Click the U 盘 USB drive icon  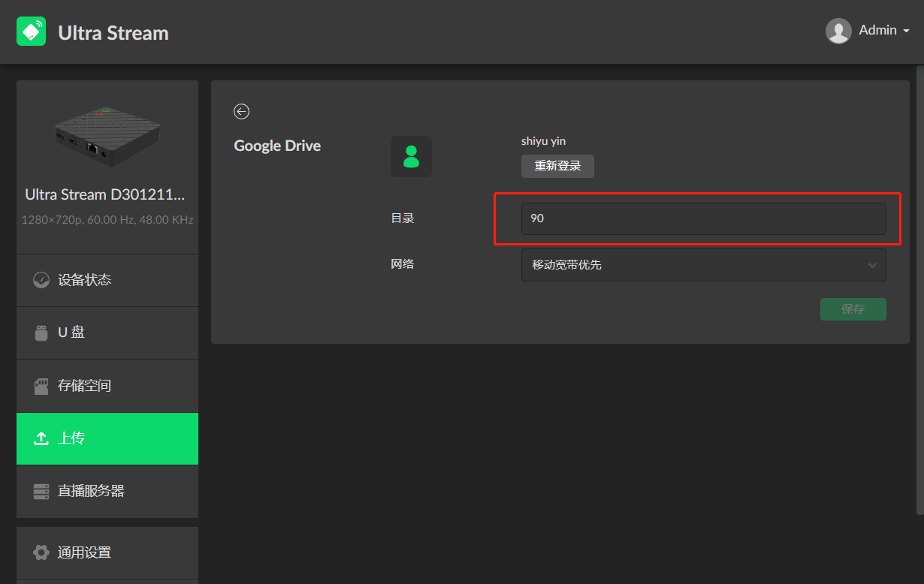41,333
